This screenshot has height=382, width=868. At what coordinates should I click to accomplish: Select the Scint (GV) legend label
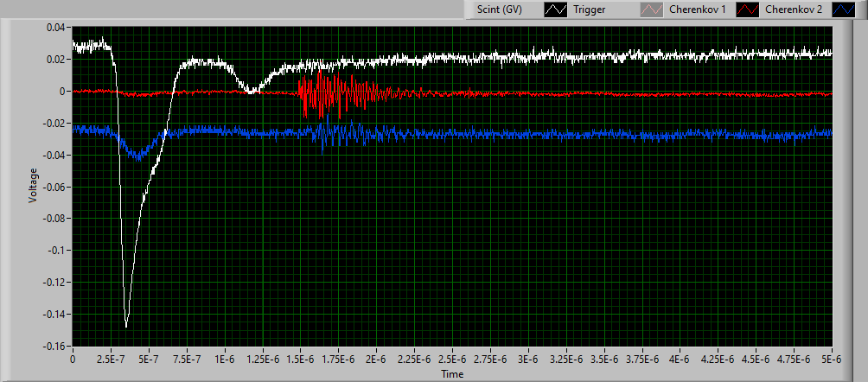click(x=500, y=10)
